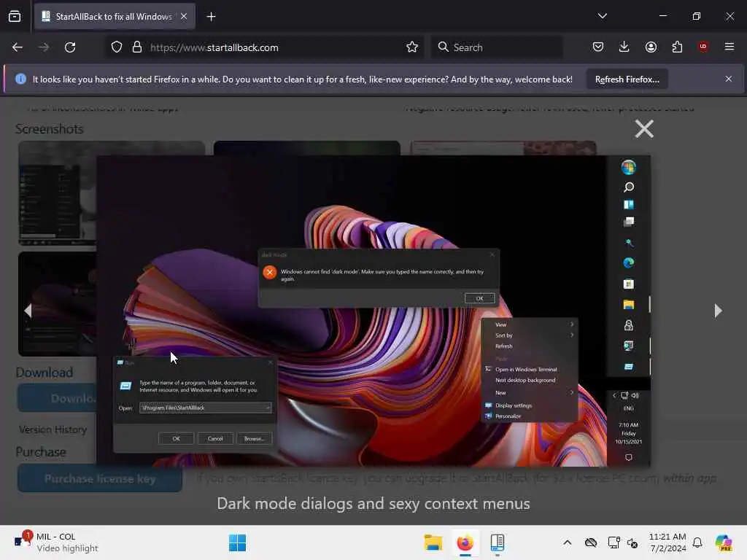Open the notifications bell
Viewport: 747px width, 560px height.
tap(697, 542)
